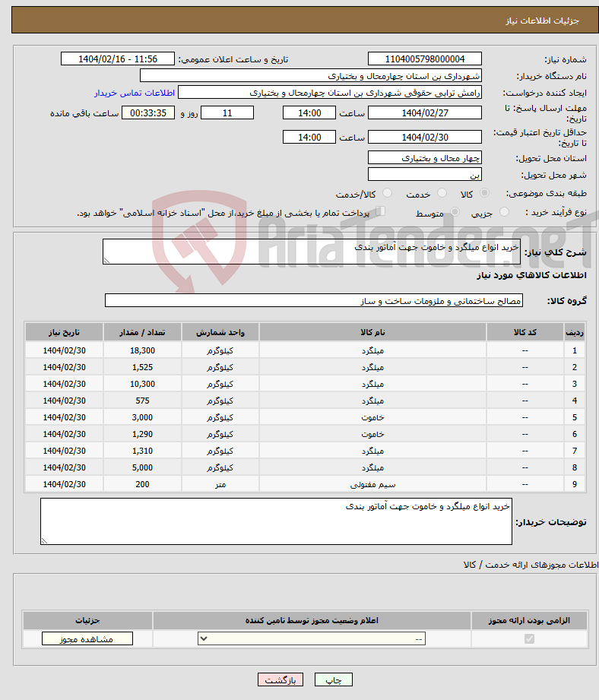The width and height of the screenshot is (599, 700).
Task: Click the need number field 1104005798000004
Action: [x=425, y=59]
